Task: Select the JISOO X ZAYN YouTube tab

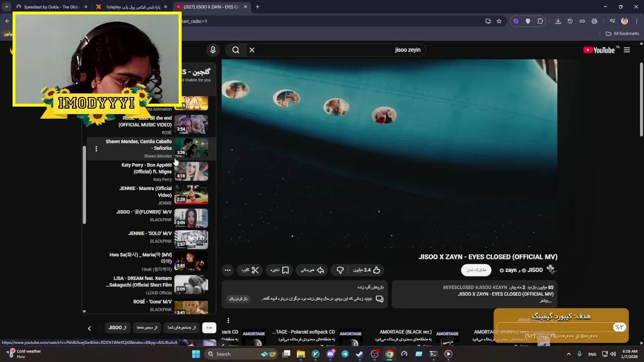Action: (x=211, y=7)
